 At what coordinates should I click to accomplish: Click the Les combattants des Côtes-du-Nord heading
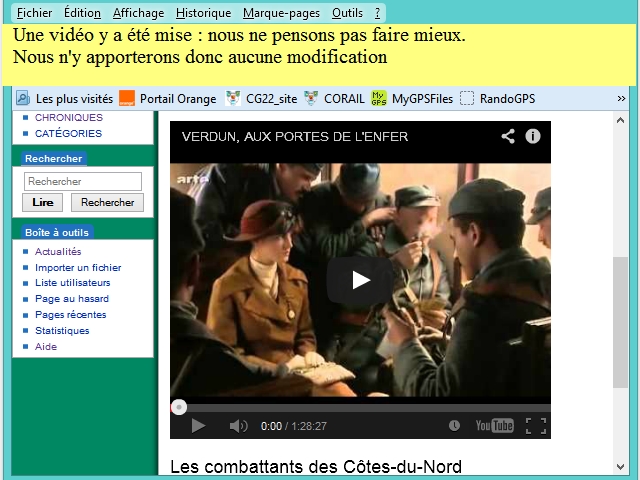click(316, 467)
